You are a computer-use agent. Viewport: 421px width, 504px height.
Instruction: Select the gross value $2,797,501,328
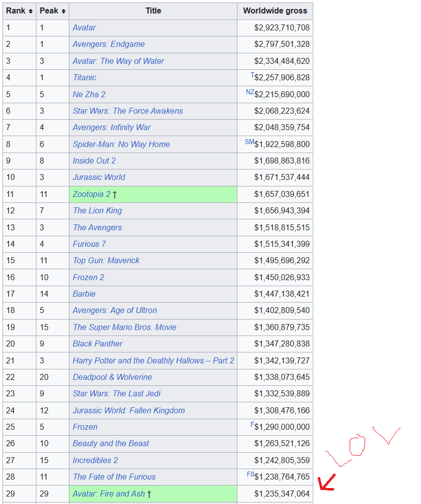[x=282, y=44]
